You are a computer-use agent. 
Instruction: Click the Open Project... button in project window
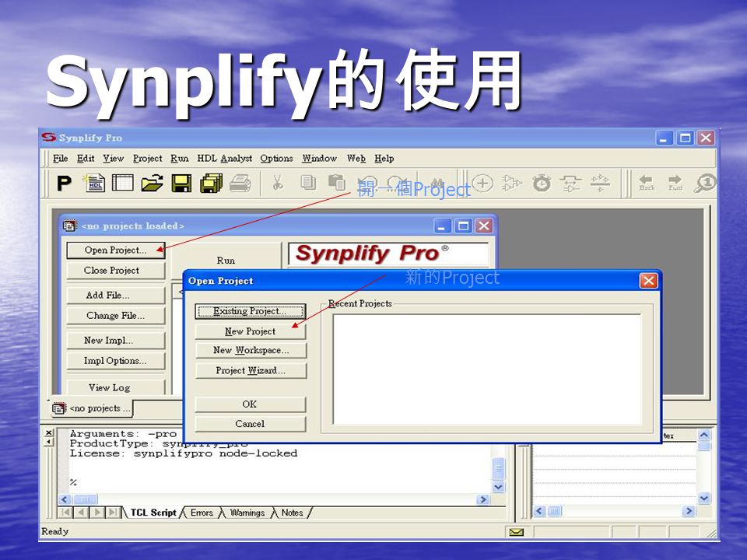(116, 250)
